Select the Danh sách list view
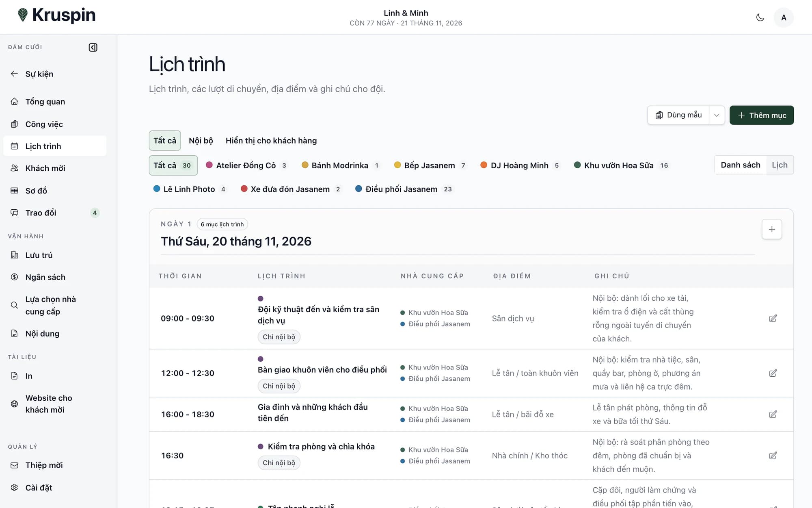This screenshot has height=508, width=812. tap(741, 165)
